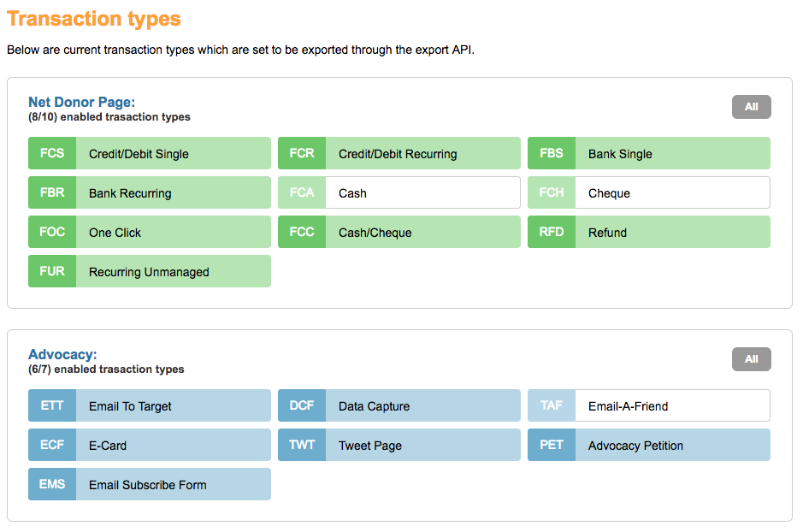Enable the Email-A-Friend transaction type
The width and height of the screenshot is (803, 532).
coord(551,405)
